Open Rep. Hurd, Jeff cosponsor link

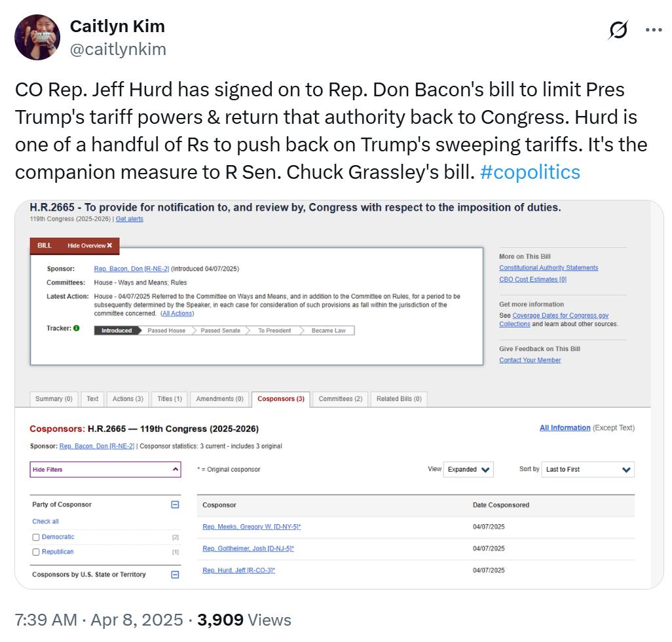(x=238, y=571)
